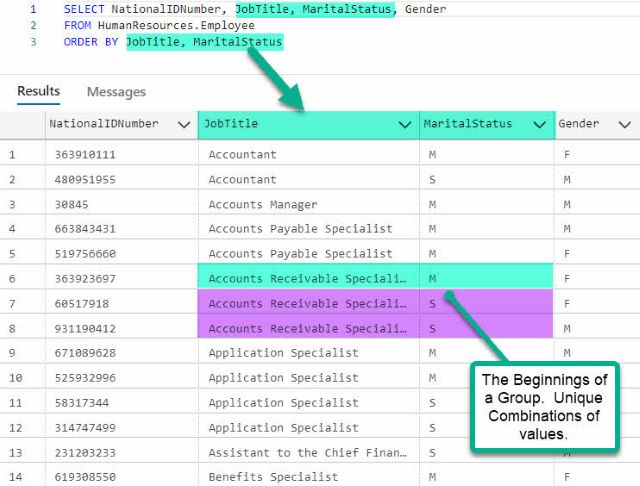Open JobTitle column dropdown arrow
The height and width of the screenshot is (486, 640).
[x=404, y=124]
